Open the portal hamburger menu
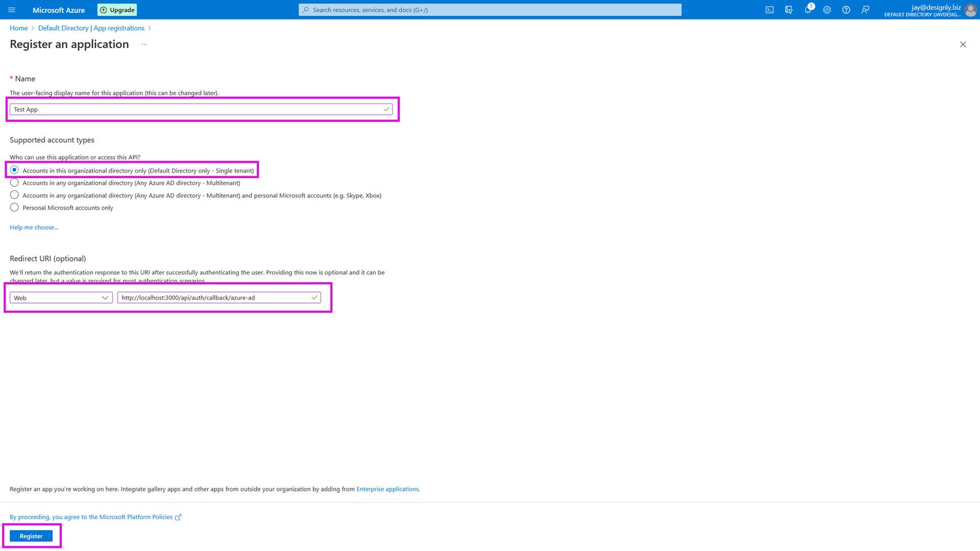The width and height of the screenshot is (980, 551). click(x=12, y=10)
